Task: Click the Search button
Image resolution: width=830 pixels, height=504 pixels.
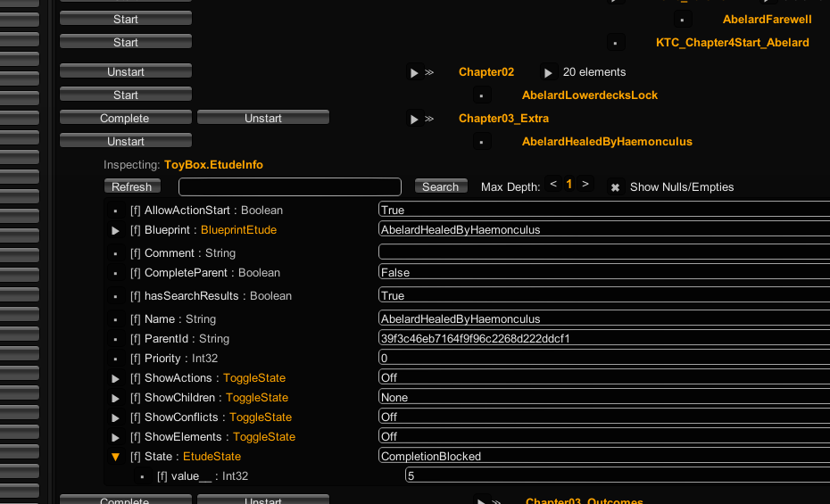Action: pyautogui.click(x=440, y=186)
